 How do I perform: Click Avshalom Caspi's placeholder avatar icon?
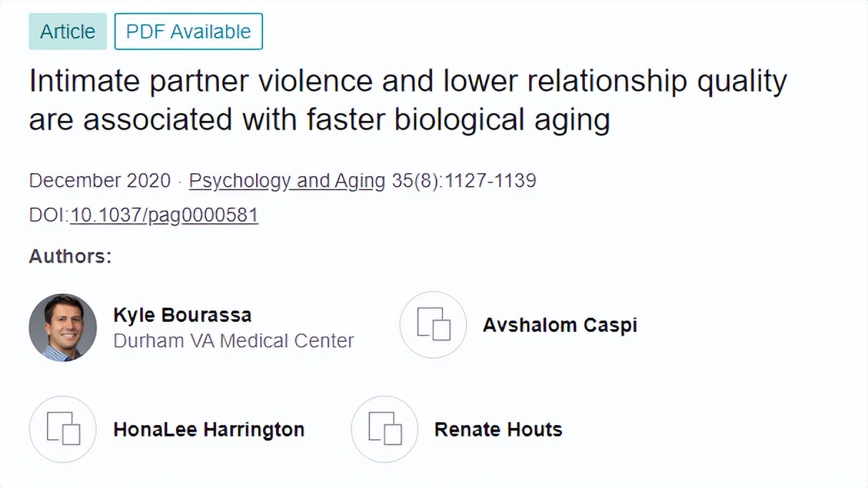(433, 325)
